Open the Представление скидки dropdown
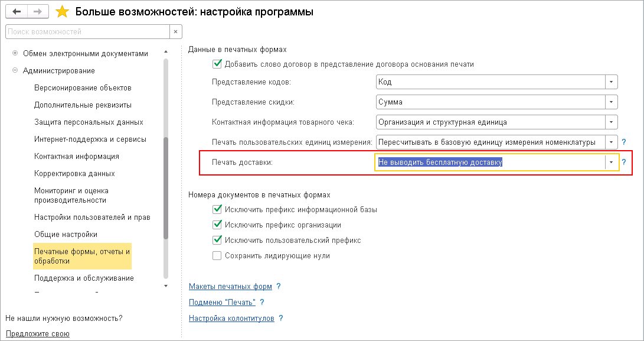Image resolution: width=644 pixels, height=341 pixels. tap(612, 102)
